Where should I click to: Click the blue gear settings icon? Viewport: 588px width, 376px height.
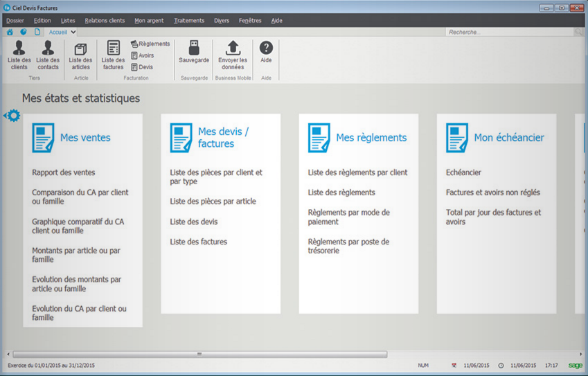[12, 116]
